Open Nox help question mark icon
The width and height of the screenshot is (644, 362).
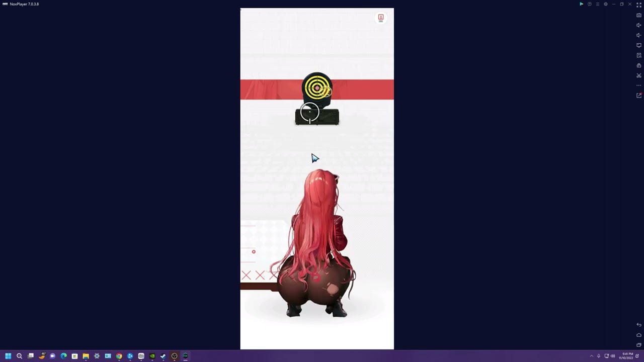point(590,4)
